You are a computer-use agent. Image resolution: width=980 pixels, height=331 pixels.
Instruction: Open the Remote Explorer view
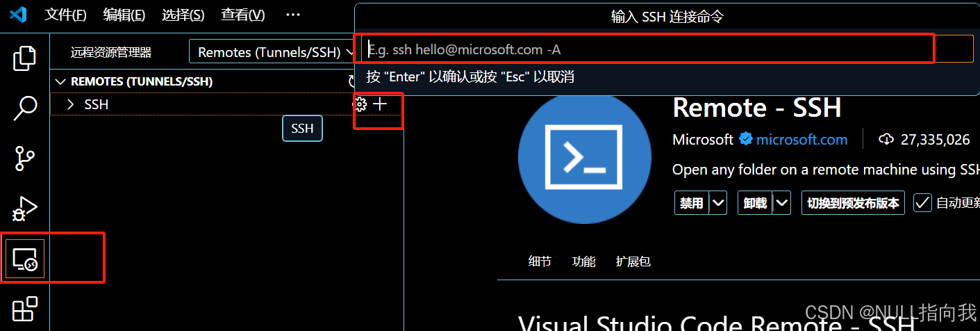25,259
